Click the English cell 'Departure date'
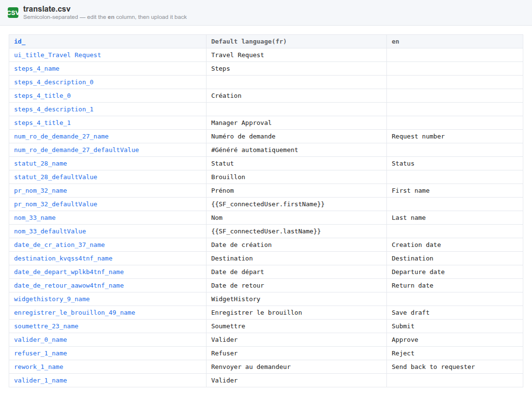 coord(455,272)
